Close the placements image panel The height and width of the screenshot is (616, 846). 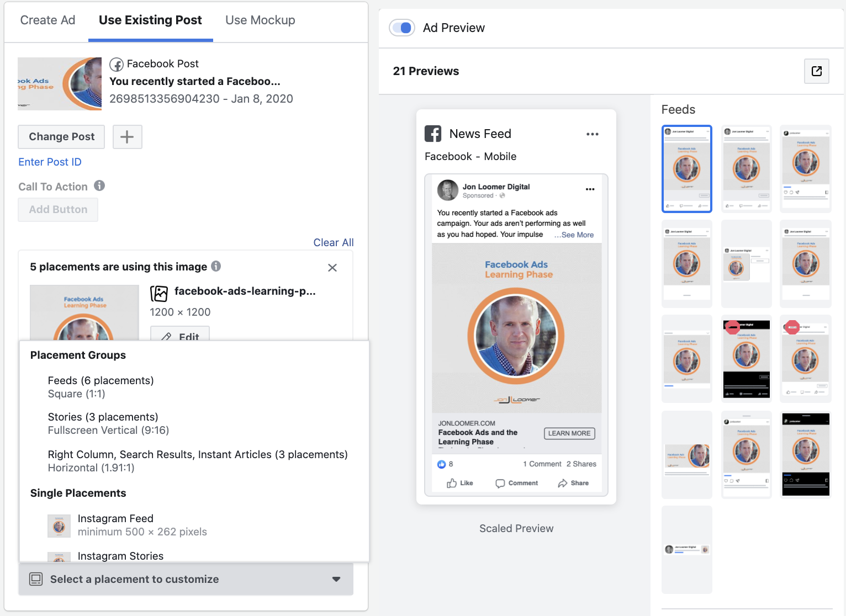(x=332, y=268)
